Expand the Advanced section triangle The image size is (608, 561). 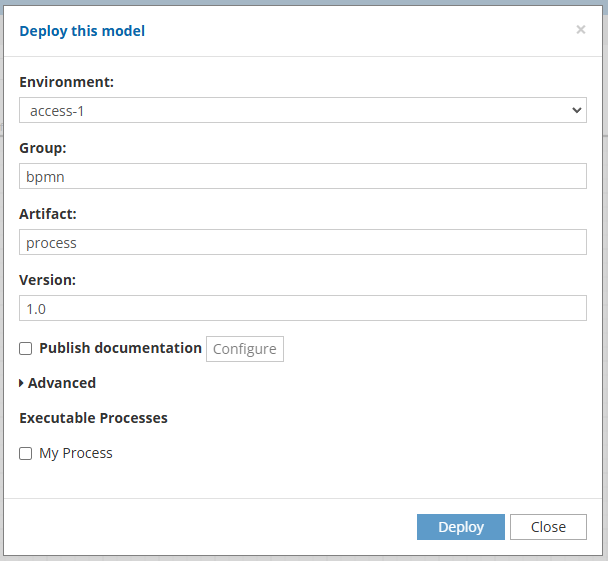click(x=21, y=383)
